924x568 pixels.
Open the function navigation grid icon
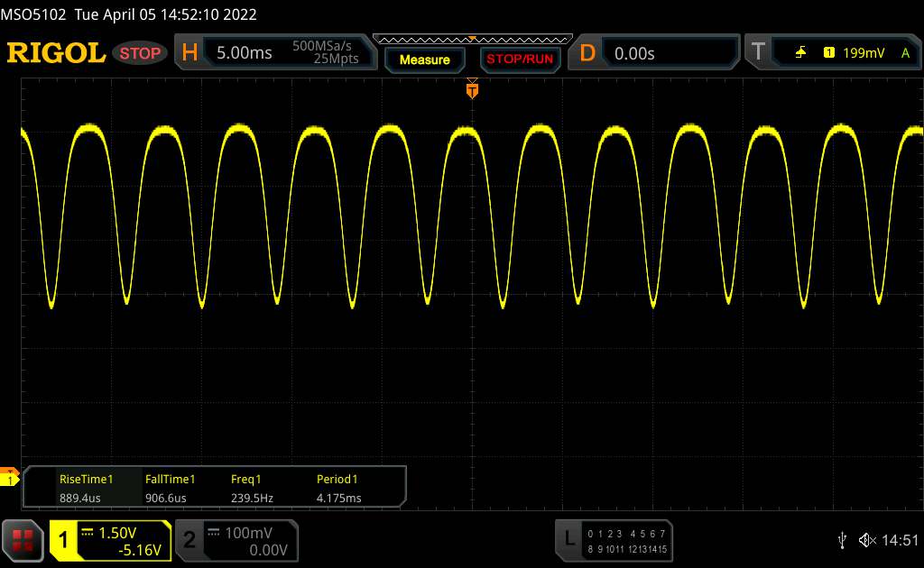tap(23, 540)
